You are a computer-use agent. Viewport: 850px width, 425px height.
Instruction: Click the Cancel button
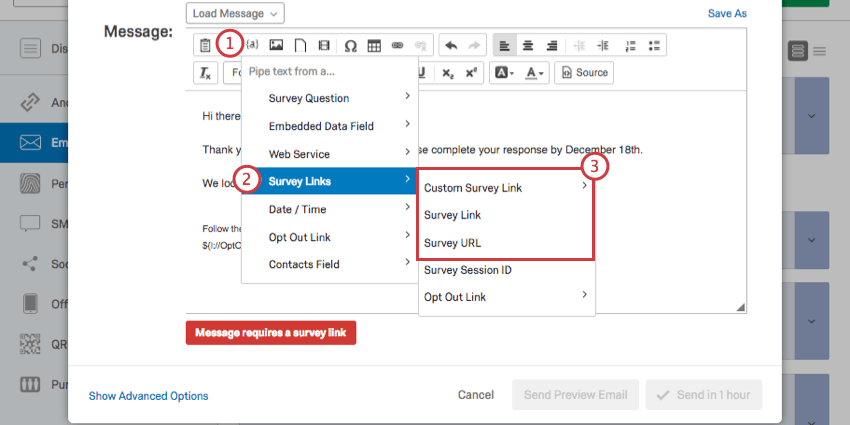pyautogui.click(x=475, y=395)
